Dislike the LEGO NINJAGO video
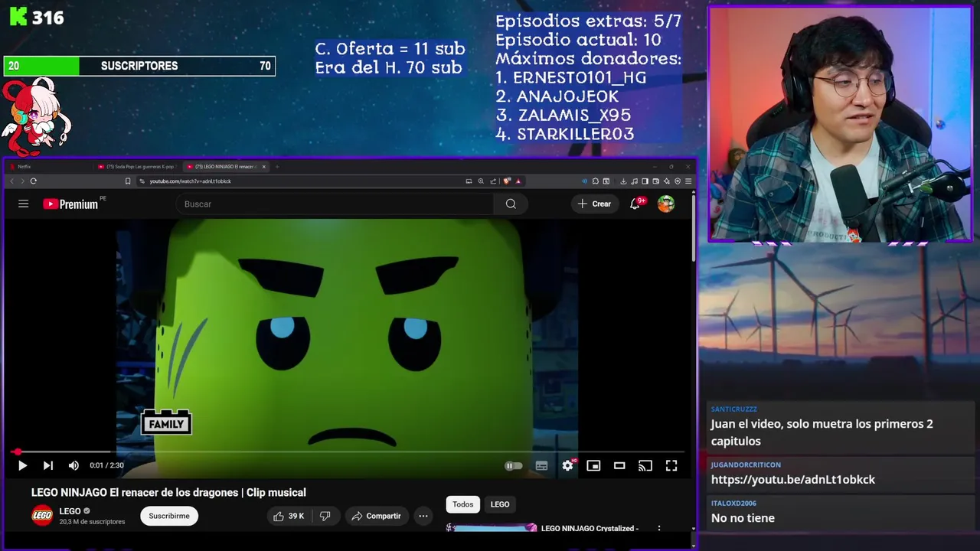 (325, 516)
